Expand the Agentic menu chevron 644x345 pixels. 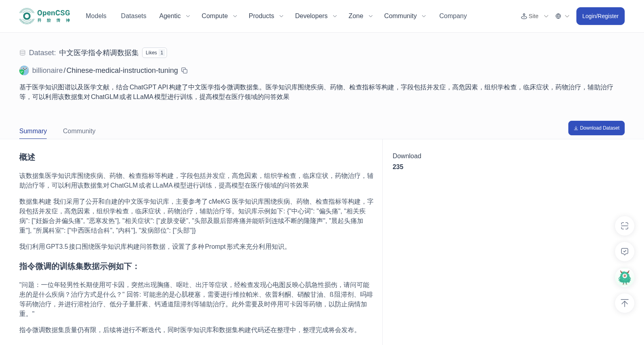point(188,16)
